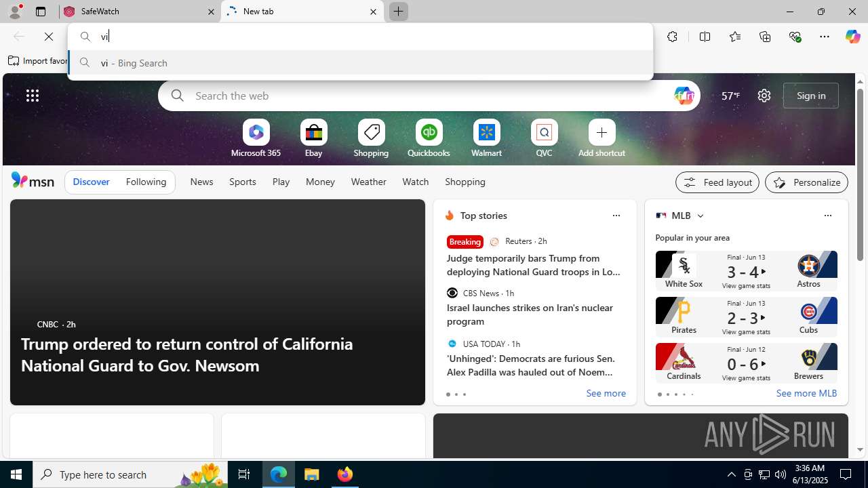The width and height of the screenshot is (868, 488).
Task: Open the Shopping category in MSN nav
Action: (465, 182)
